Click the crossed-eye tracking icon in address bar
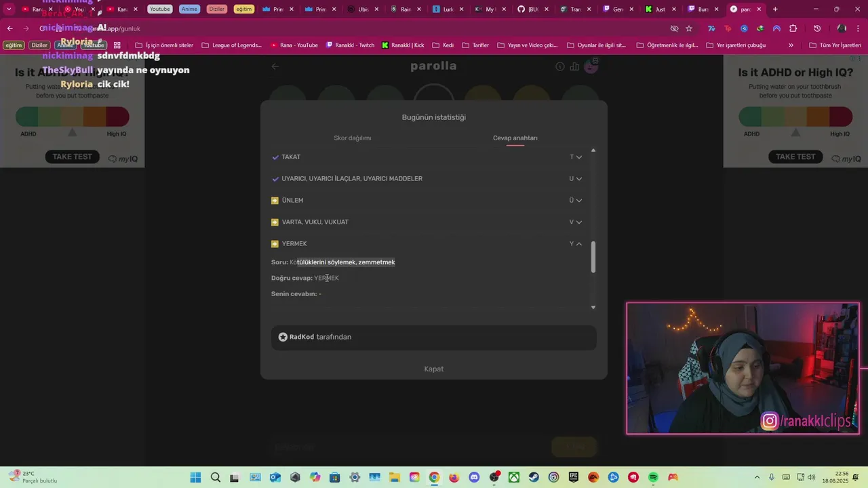Screen dimensions: 868x488 [674, 28]
